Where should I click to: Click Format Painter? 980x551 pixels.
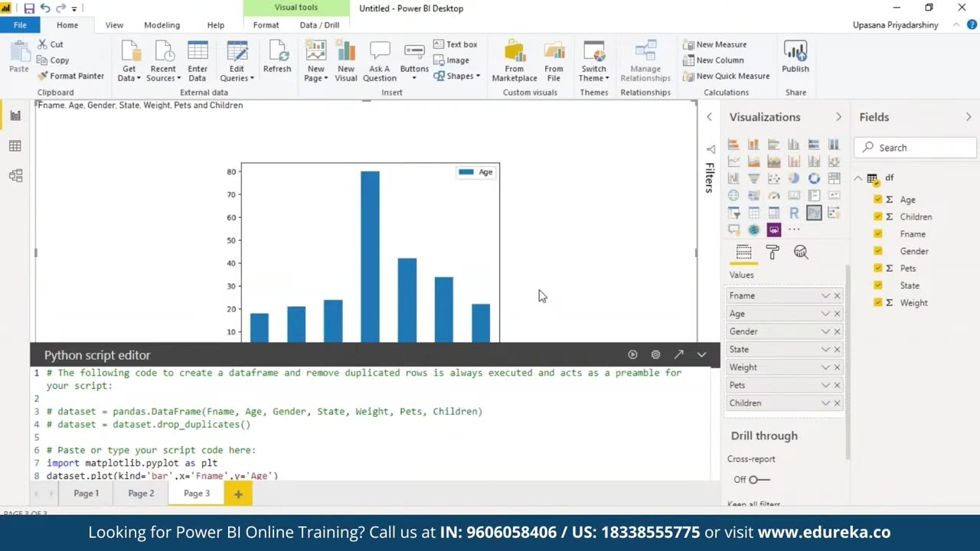click(x=70, y=76)
